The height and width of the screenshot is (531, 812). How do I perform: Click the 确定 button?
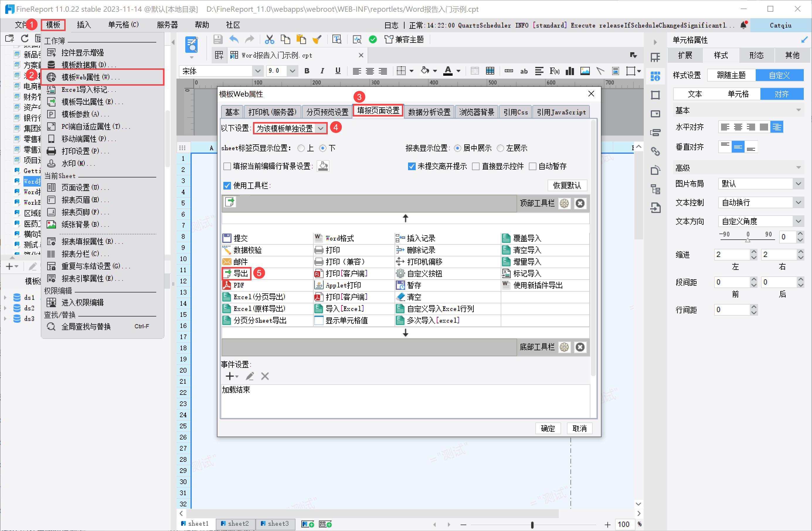(x=548, y=429)
